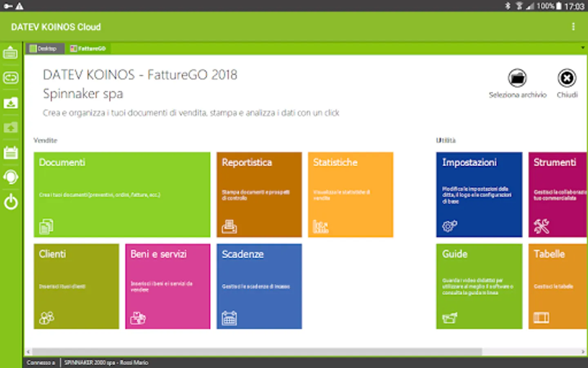
Task: Expand the tab bar dropdown arrow
Action: 583,48
